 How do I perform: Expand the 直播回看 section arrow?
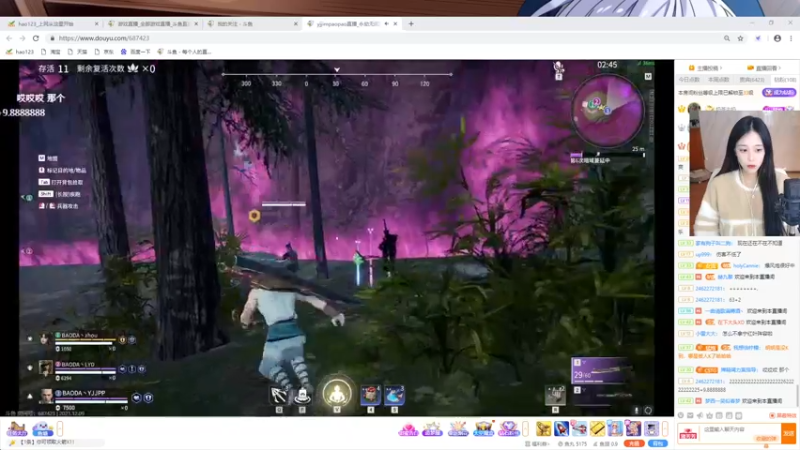click(x=780, y=68)
